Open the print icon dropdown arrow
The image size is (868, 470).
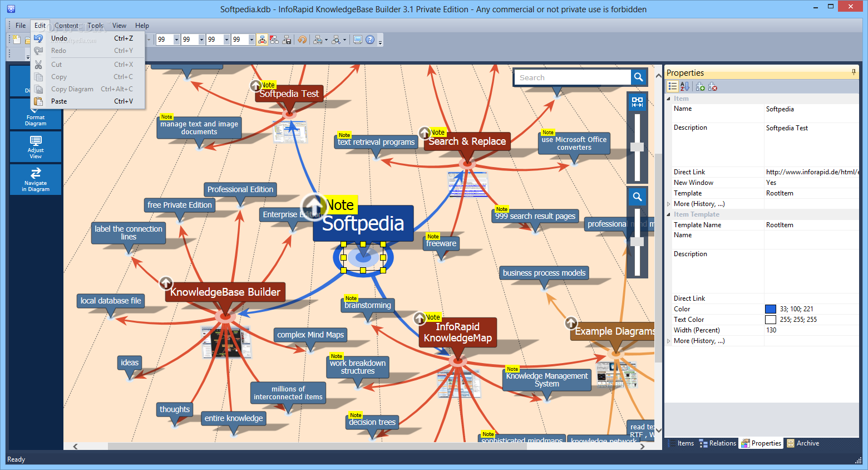point(326,40)
